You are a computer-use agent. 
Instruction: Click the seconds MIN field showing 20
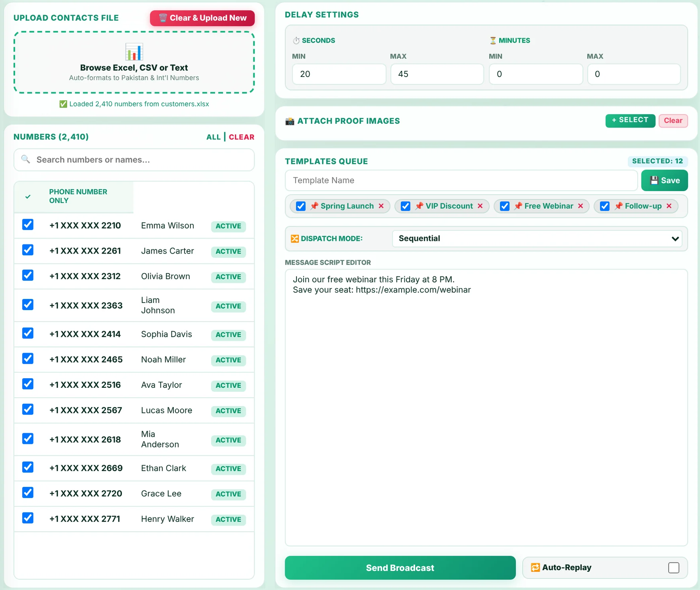click(x=339, y=74)
